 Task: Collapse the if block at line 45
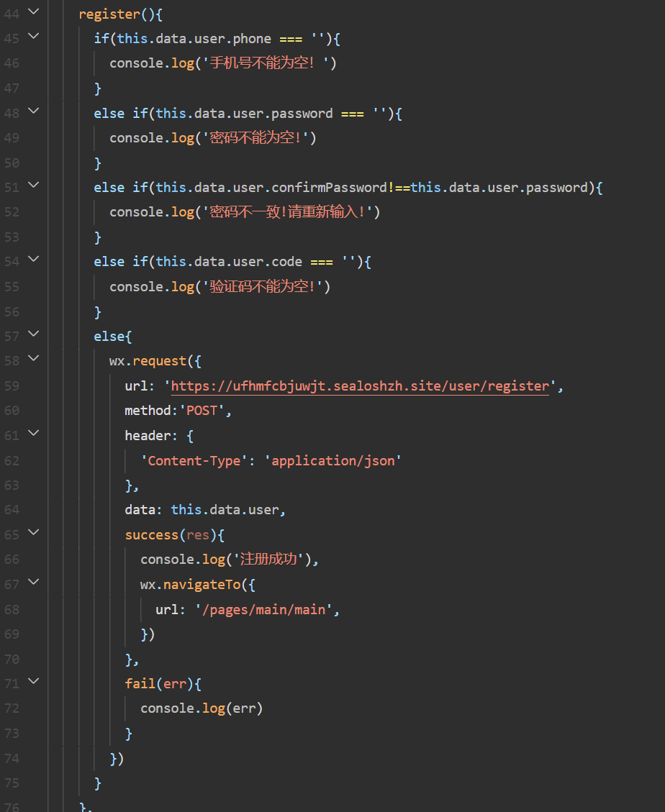(34, 36)
